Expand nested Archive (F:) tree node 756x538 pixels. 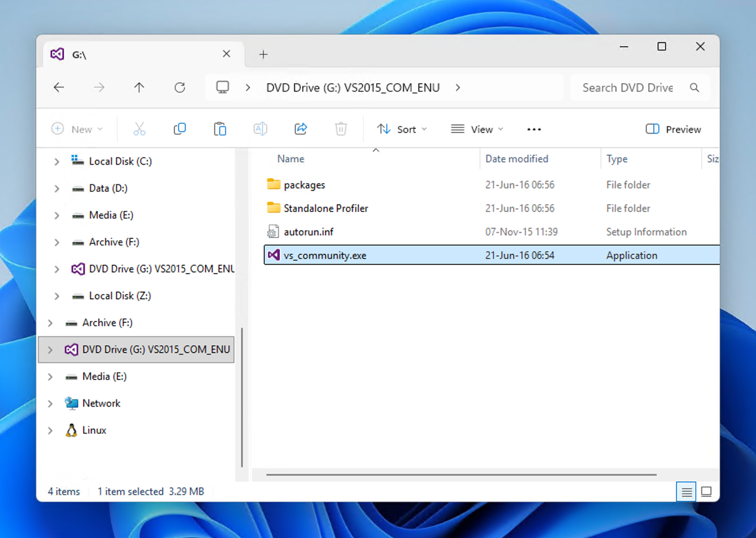[x=57, y=243]
